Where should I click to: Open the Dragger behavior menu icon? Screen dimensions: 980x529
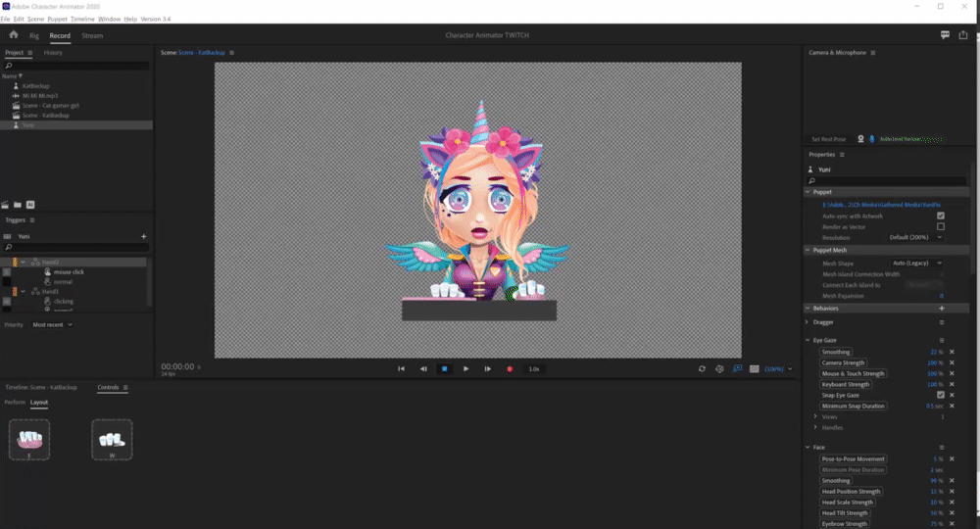tap(941, 322)
